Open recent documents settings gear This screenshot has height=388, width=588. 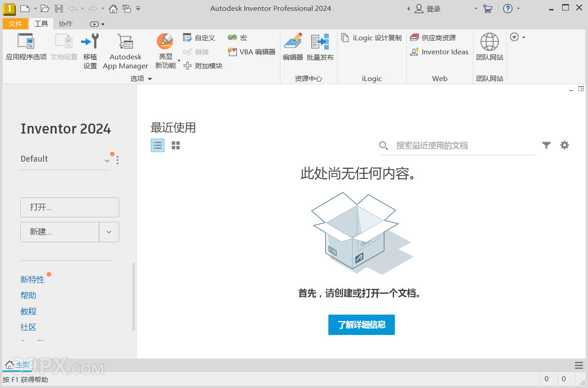[564, 145]
